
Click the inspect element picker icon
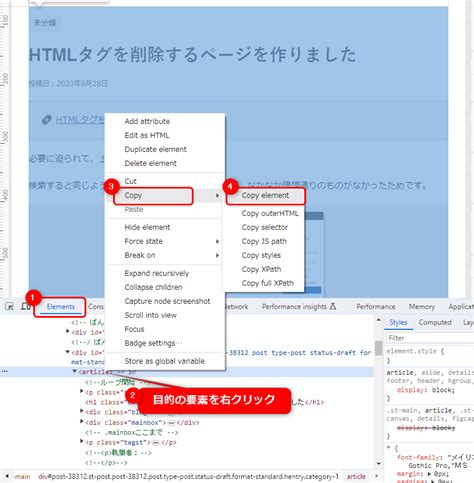click(10, 306)
